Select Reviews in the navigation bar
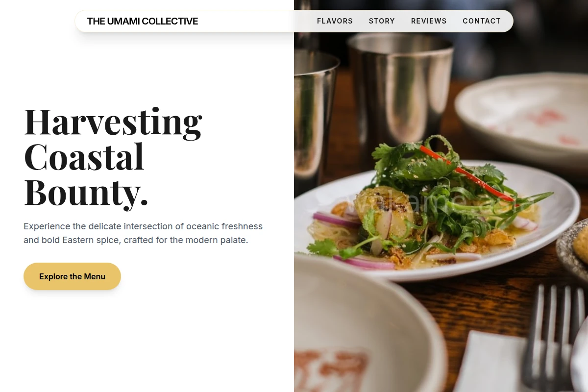 click(x=429, y=21)
